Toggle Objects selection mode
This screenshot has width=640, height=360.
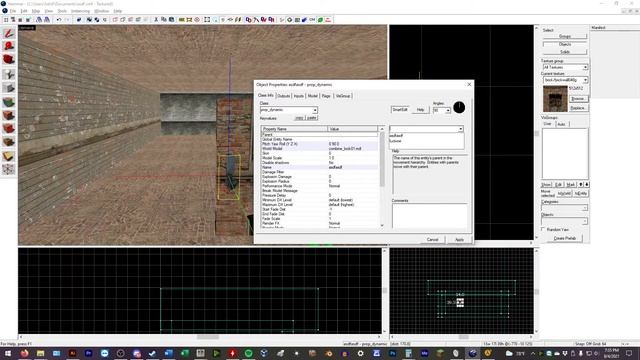(565, 44)
